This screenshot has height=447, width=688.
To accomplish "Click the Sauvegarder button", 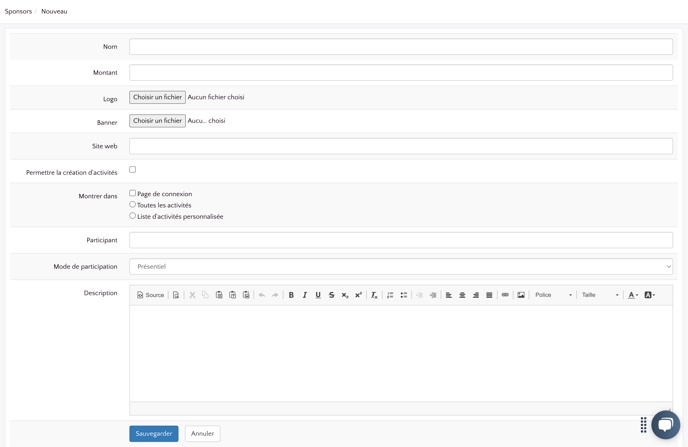I will click(x=153, y=433).
